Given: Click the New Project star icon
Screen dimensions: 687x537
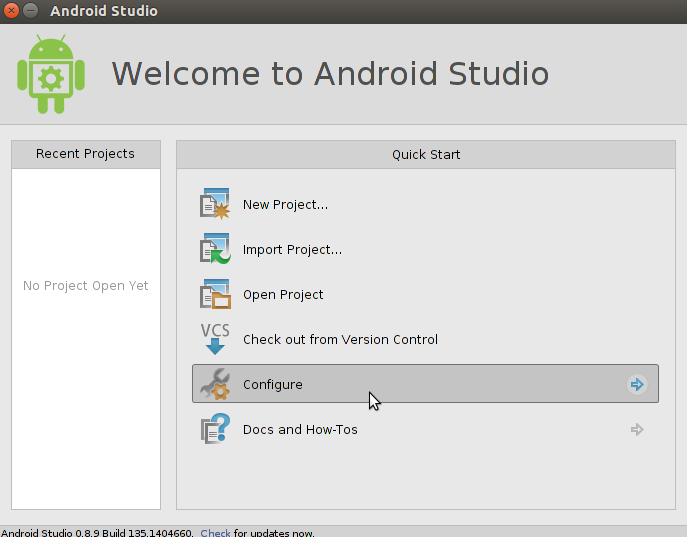Looking at the screenshot, I should click(x=215, y=204).
